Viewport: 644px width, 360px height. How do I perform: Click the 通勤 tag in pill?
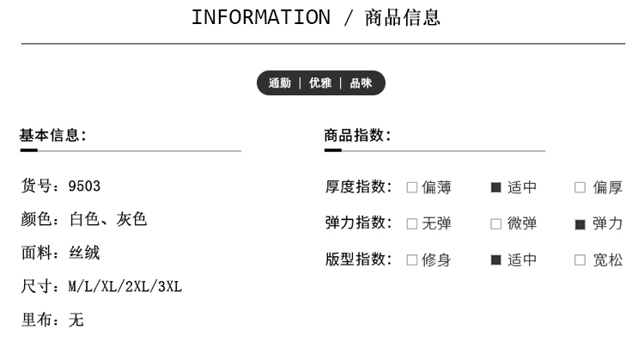pos(280,83)
